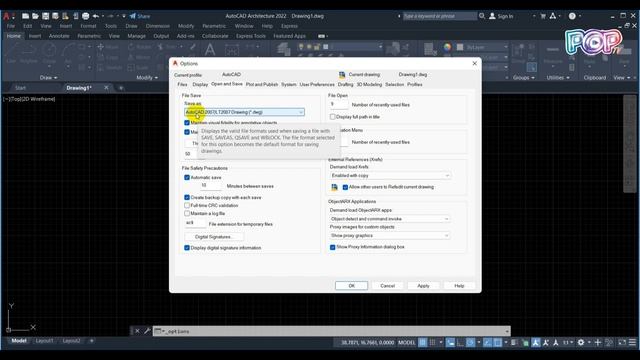Click the Customization hamburger icon in status bar
640x360 pixels.
tap(632, 342)
